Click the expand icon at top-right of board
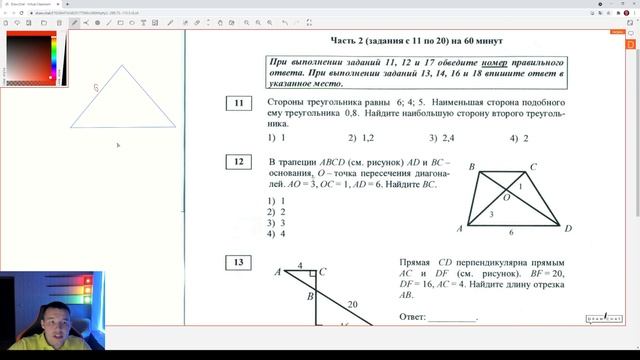Image resolution: width=640 pixels, height=360 pixels. click(x=630, y=22)
